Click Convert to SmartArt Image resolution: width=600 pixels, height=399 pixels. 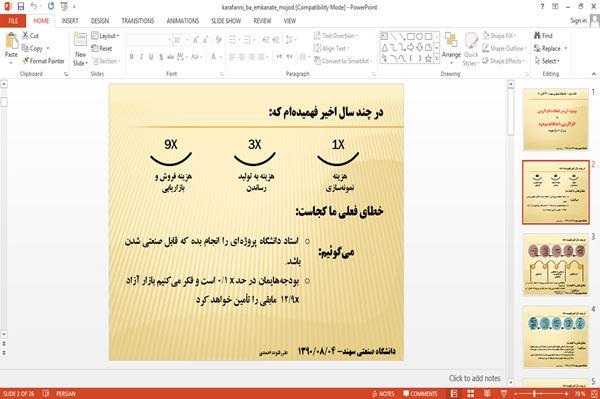342,61
